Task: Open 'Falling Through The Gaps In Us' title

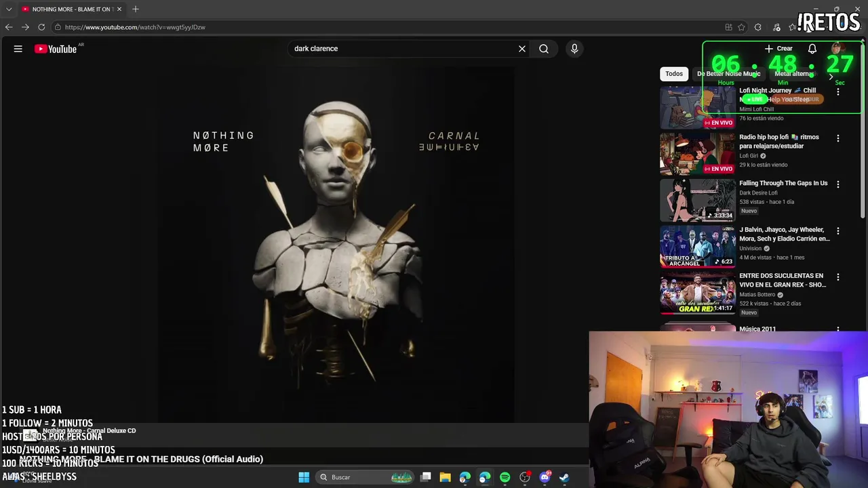Action: point(783,183)
